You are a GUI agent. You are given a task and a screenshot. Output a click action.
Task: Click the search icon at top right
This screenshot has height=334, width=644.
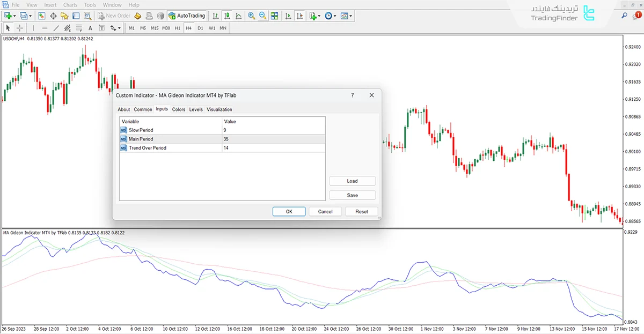point(624,16)
